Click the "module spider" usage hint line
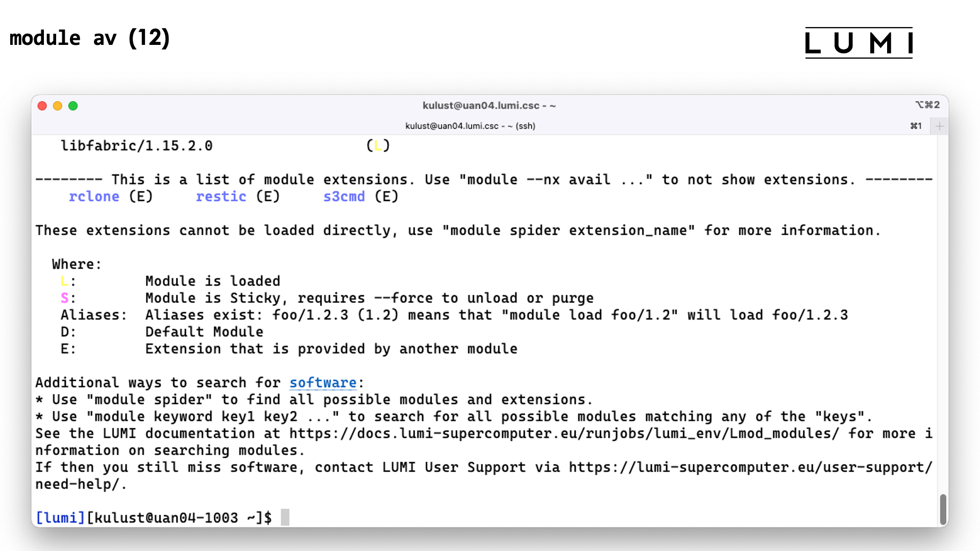This screenshot has width=980, height=551. [x=314, y=399]
